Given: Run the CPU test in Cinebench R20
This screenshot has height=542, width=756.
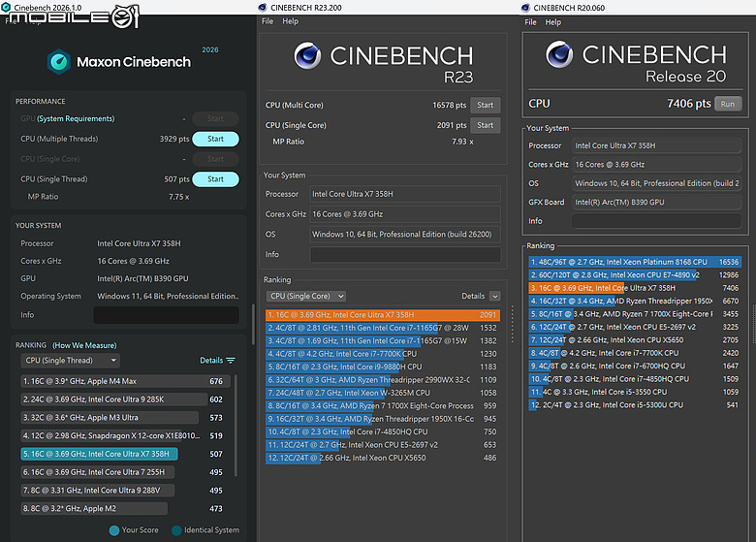Looking at the screenshot, I should pos(728,104).
